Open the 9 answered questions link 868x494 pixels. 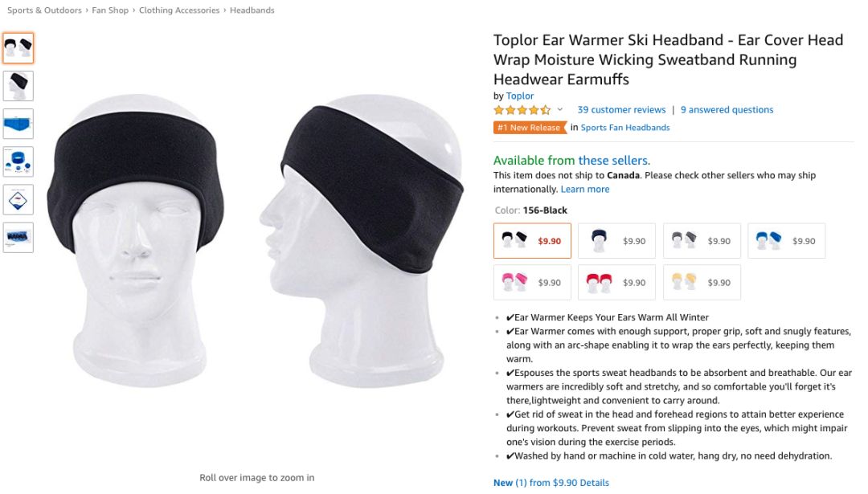727,109
